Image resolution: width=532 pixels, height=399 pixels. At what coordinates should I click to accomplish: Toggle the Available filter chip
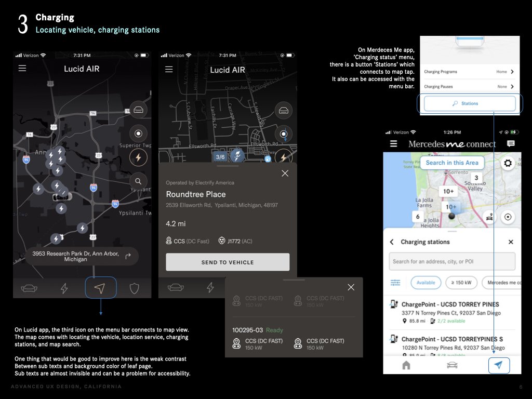point(426,282)
